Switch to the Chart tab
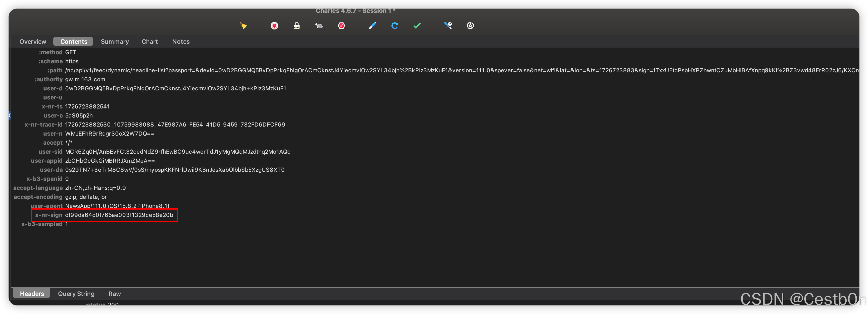Viewport: 868px width, 314px height. (149, 41)
